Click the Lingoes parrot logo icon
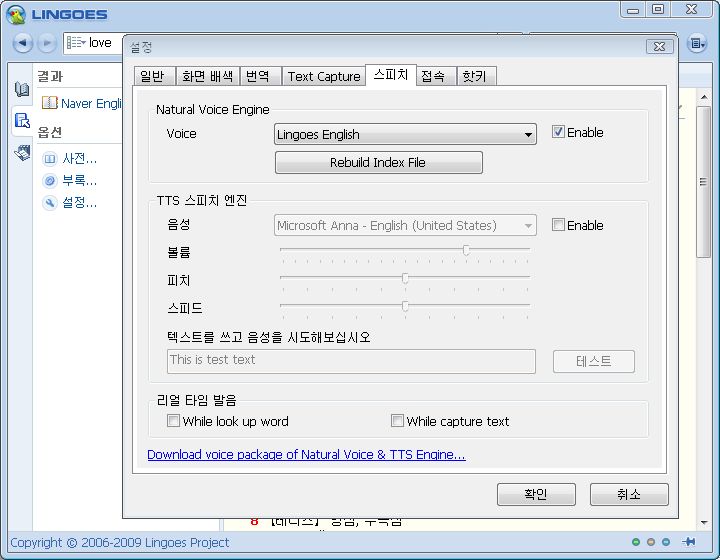Viewport: 720px width, 560px height. coord(16,15)
